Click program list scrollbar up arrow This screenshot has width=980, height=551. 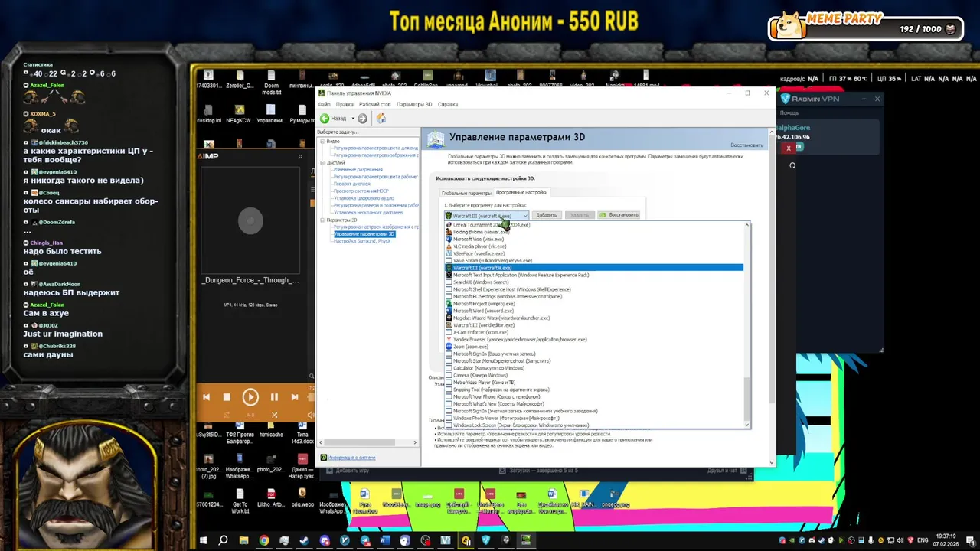747,226
